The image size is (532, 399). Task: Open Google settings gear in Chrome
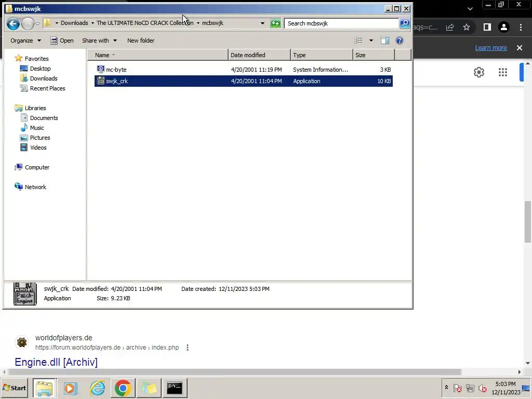click(478, 72)
